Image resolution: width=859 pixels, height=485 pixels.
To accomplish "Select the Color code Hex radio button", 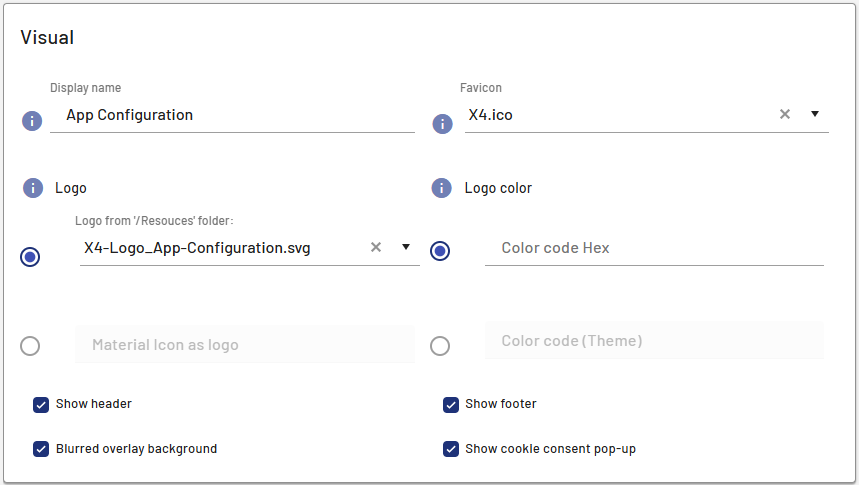I will click(440, 251).
